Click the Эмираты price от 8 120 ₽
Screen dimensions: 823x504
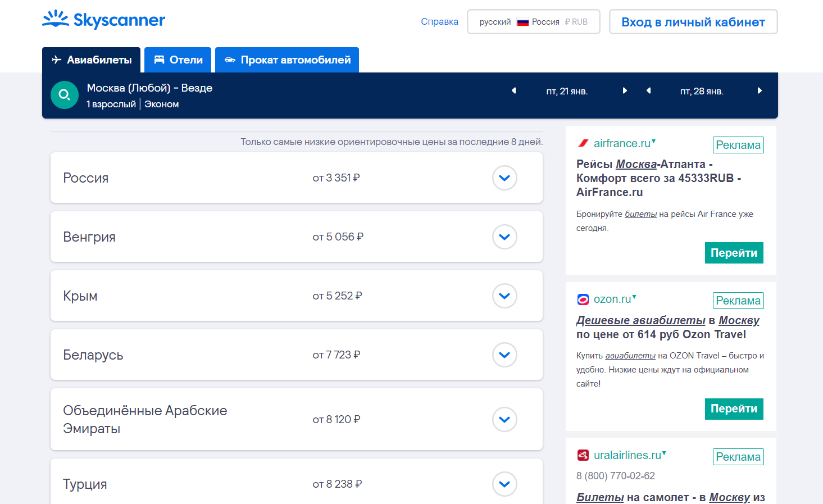click(336, 419)
